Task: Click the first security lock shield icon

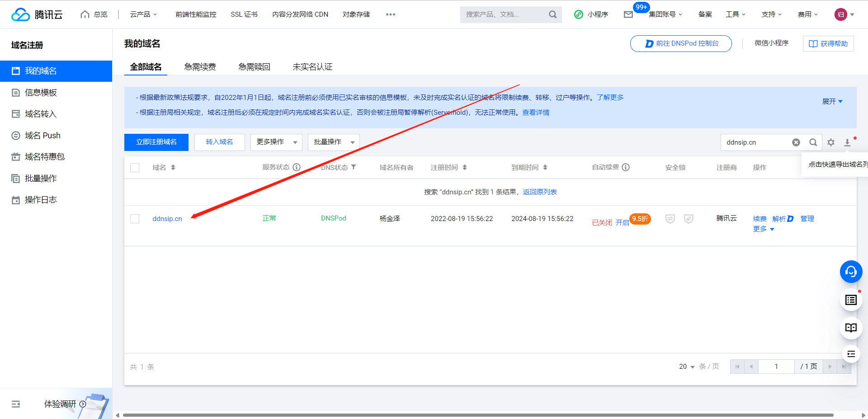Action: pyautogui.click(x=670, y=219)
